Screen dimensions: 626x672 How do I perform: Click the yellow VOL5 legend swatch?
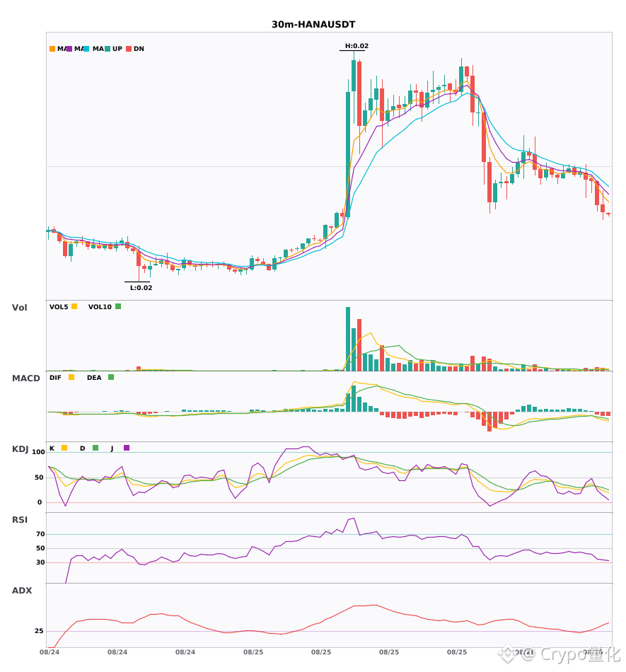click(x=74, y=306)
